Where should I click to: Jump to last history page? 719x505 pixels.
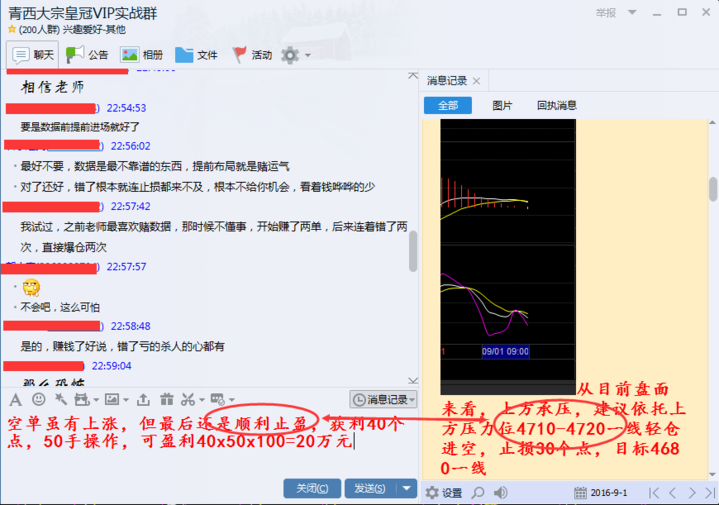tap(710, 493)
